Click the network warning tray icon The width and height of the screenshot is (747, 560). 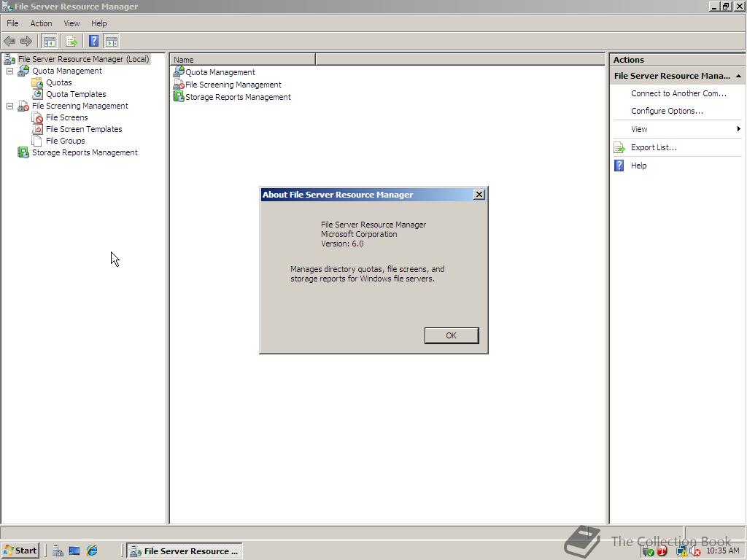pyautogui.click(x=682, y=551)
